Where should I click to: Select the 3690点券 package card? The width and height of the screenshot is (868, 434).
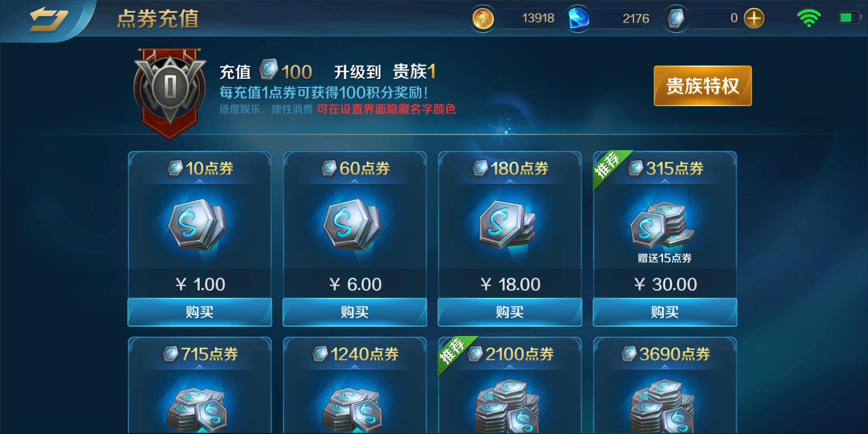pos(665,385)
